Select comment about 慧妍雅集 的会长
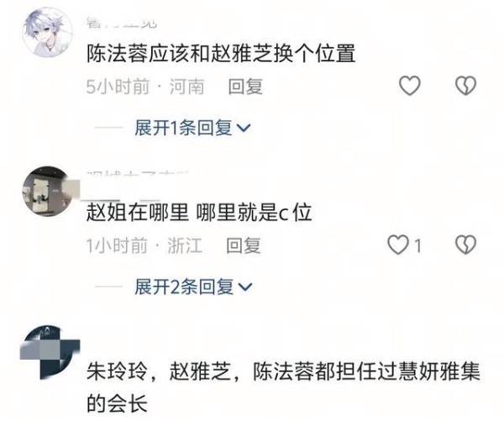Viewport: 504px width, 421px height. [x=283, y=387]
